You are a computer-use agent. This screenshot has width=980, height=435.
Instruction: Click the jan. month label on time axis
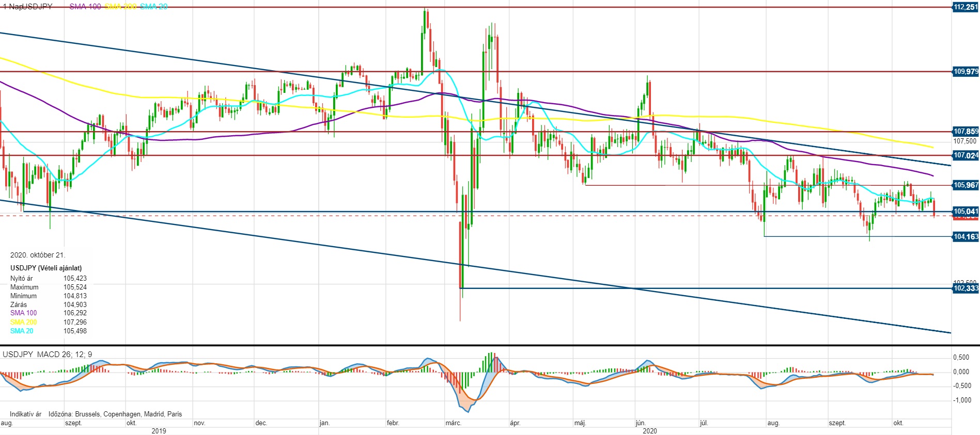324,423
